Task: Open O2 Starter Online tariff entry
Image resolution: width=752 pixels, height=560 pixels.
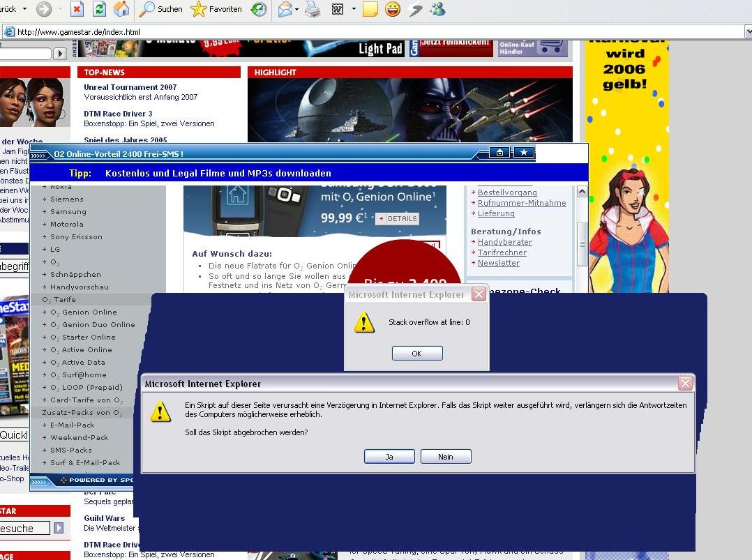Action: (83, 337)
